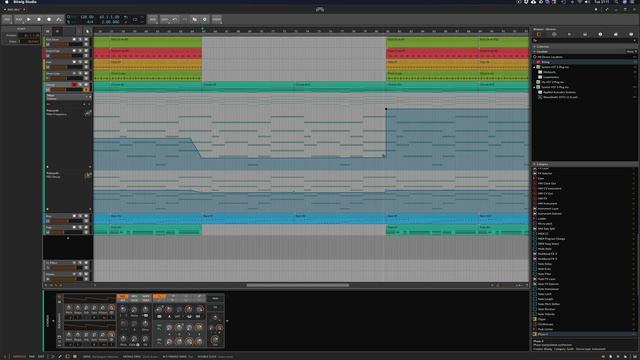
Task: Select the third browser tab icon
Action: [569, 35]
